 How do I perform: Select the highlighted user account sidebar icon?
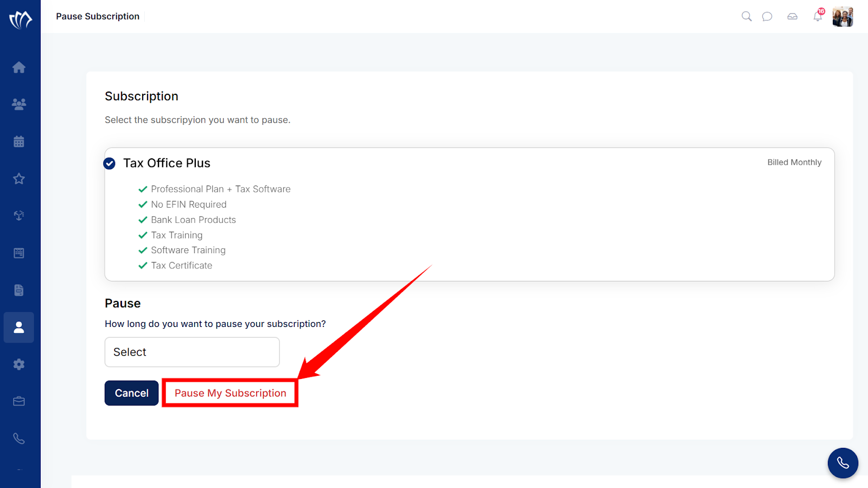[x=19, y=328]
